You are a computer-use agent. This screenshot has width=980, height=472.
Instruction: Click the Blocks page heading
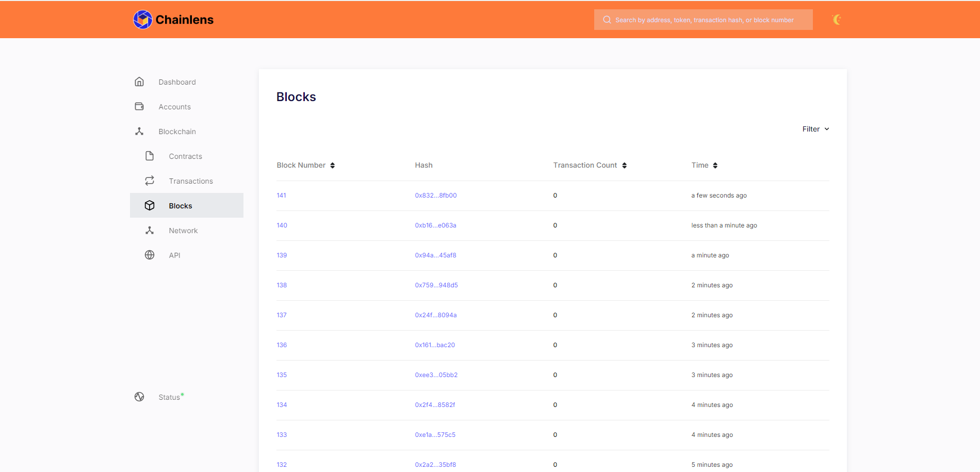pyautogui.click(x=296, y=97)
